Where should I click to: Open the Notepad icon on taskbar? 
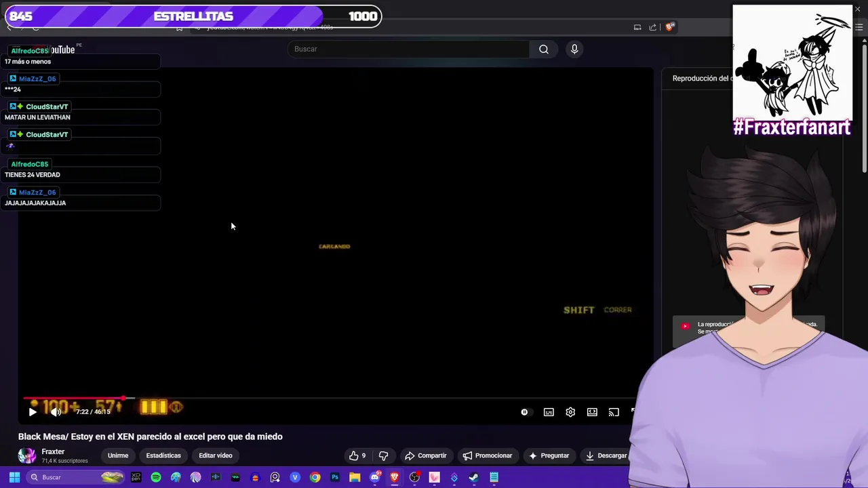494,477
